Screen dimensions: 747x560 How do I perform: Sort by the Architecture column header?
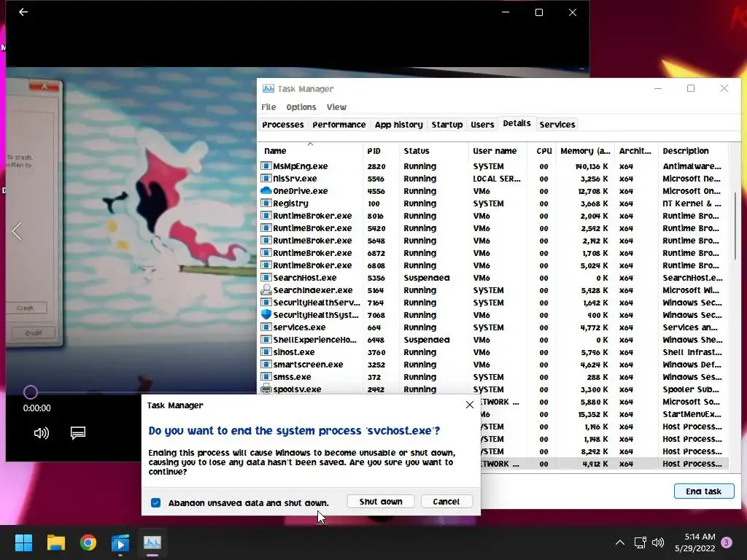pos(636,151)
